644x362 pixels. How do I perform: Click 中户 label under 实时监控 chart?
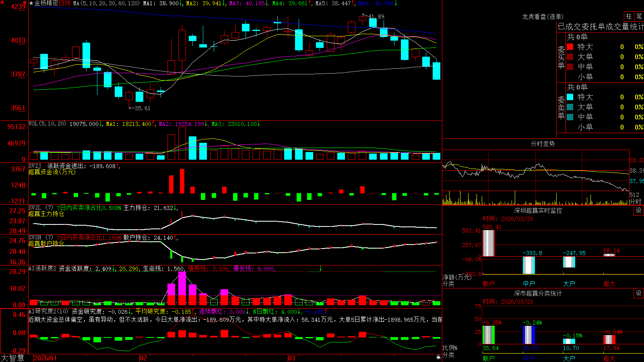[529, 284]
